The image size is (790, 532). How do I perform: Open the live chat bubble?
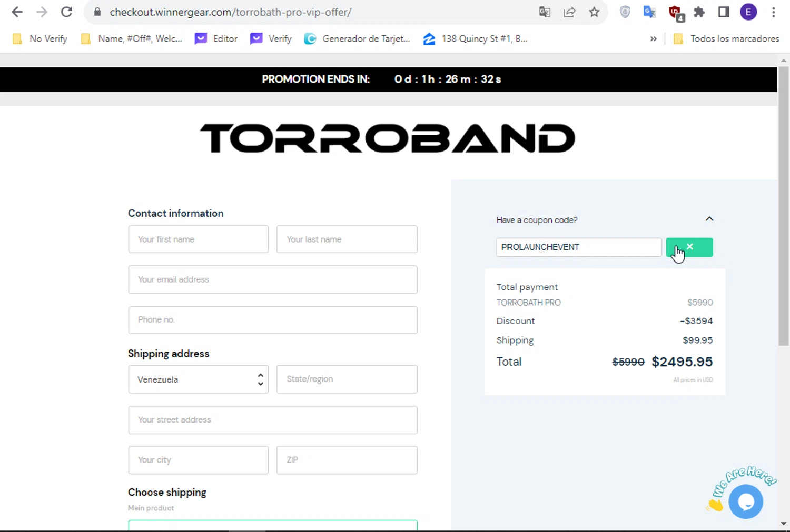[745, 501]
